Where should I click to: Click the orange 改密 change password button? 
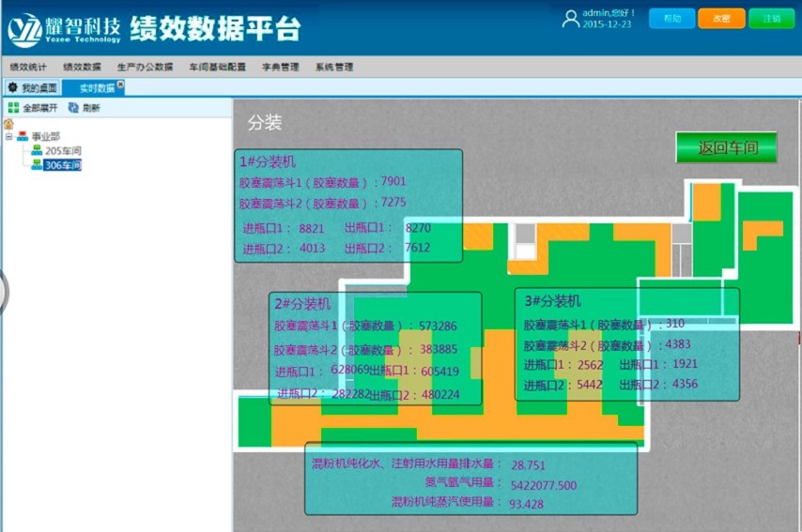coord(721,18)
